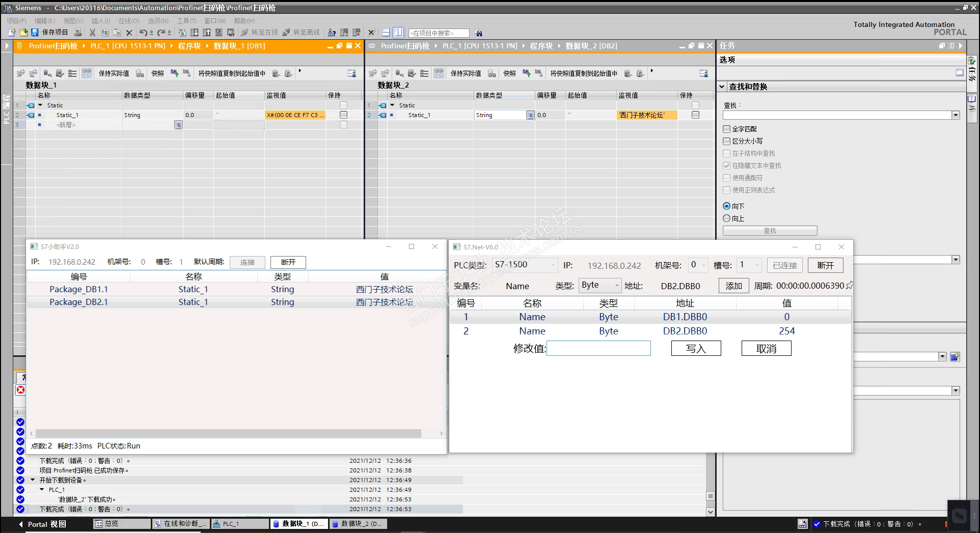Click the 取消 button

767,349
